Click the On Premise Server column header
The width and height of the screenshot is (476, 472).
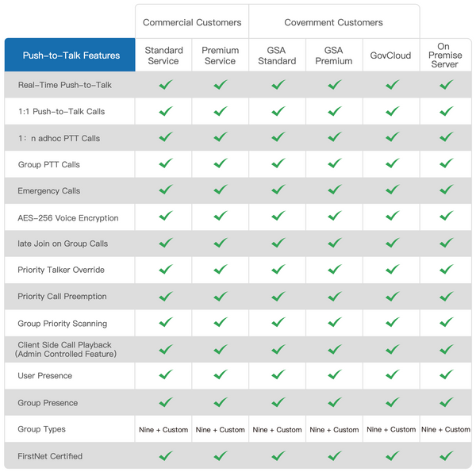pos(445,56)
